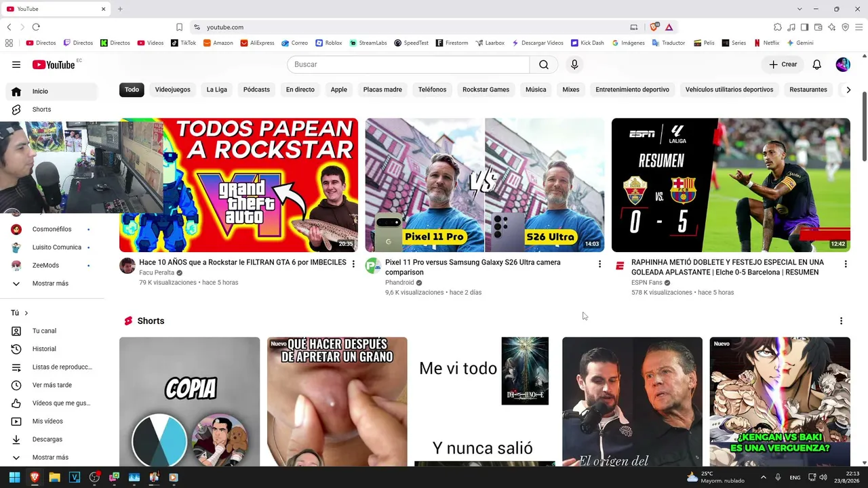Start voice search with the microphone
The width and height of the screenshot is (868, 488).
click(574, 64)
